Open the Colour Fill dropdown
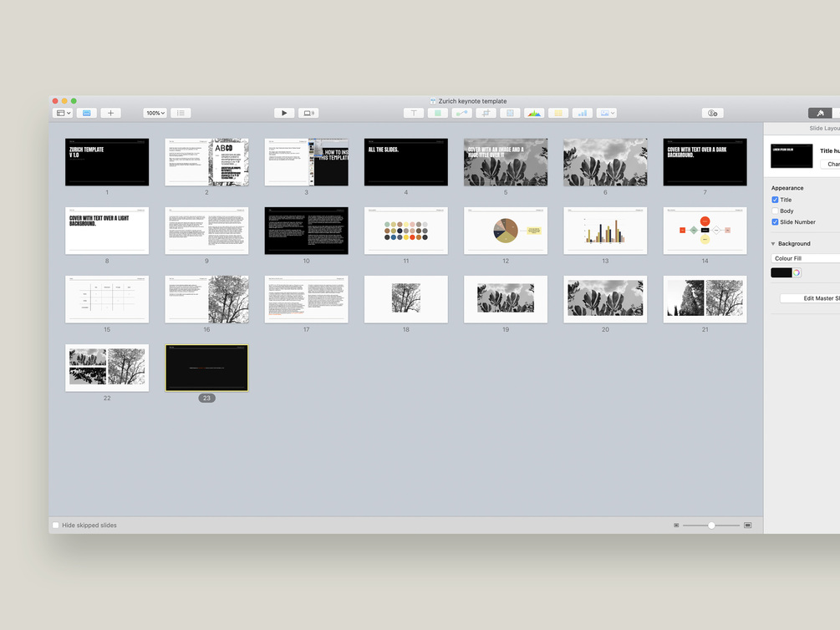840x630 pixels. coord(805,258)
